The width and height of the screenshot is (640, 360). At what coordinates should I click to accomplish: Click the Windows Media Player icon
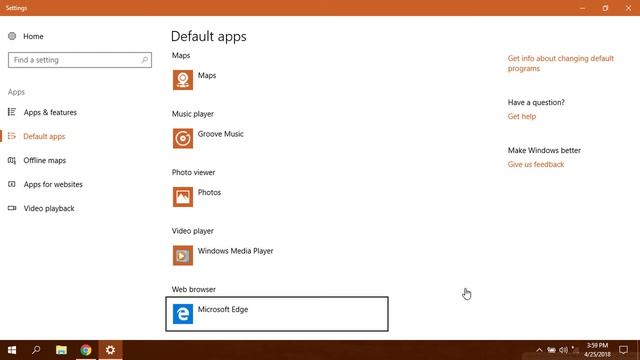(x=183, y=255)
